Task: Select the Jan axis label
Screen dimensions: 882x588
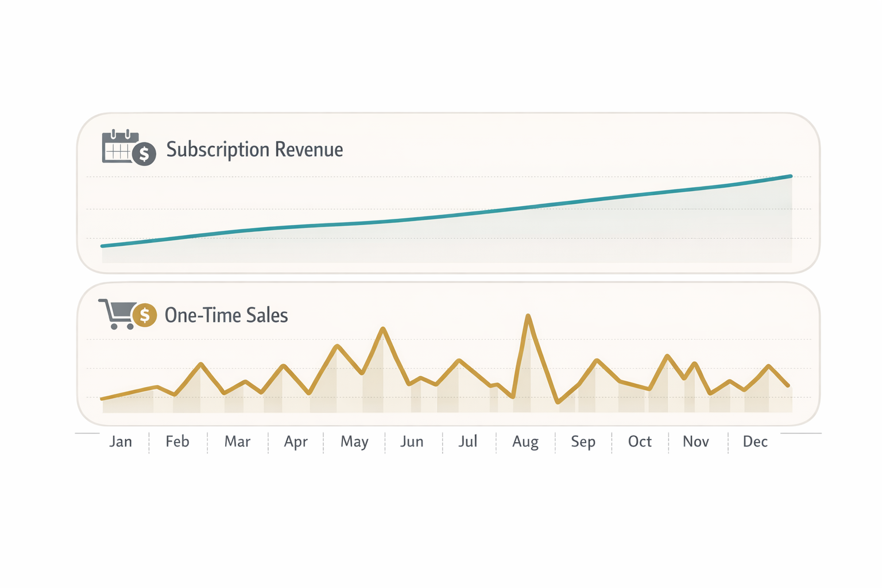Action: pyautogui.click(x=121, y=442)
